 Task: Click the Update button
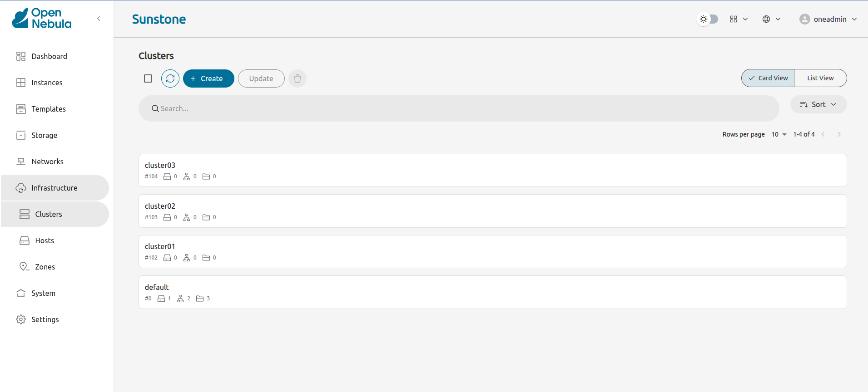click(261, 78)
